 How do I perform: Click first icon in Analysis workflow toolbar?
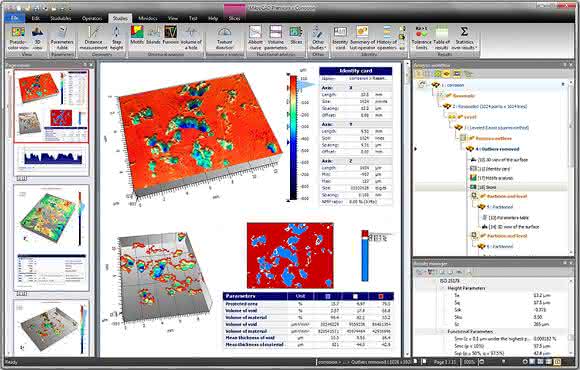pyautogui.click(x=419, y=74)
